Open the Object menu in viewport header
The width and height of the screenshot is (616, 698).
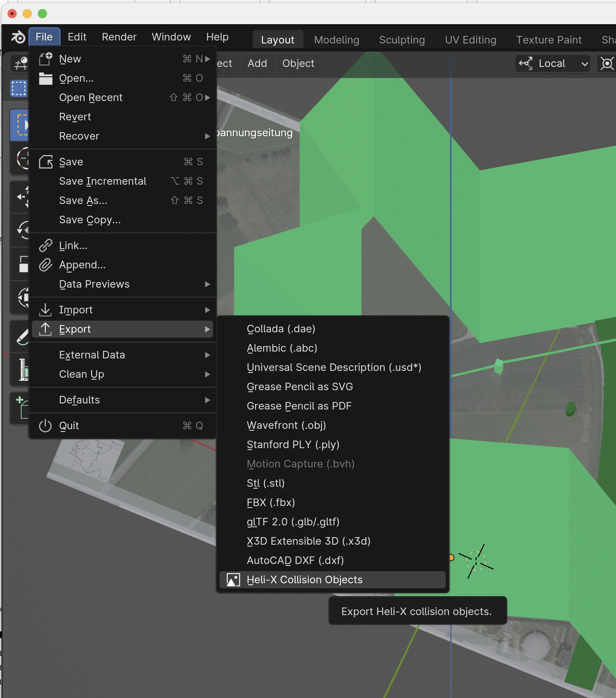298,64
